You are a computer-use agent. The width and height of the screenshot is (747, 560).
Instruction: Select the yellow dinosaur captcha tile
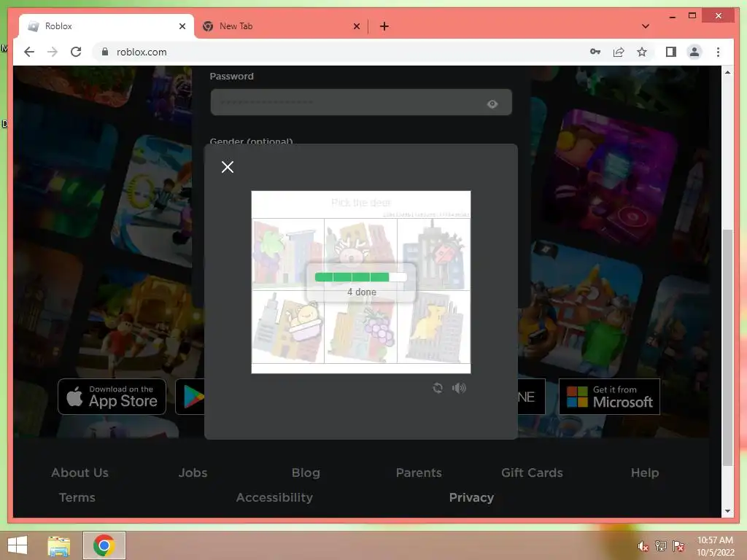pos(433,327)
